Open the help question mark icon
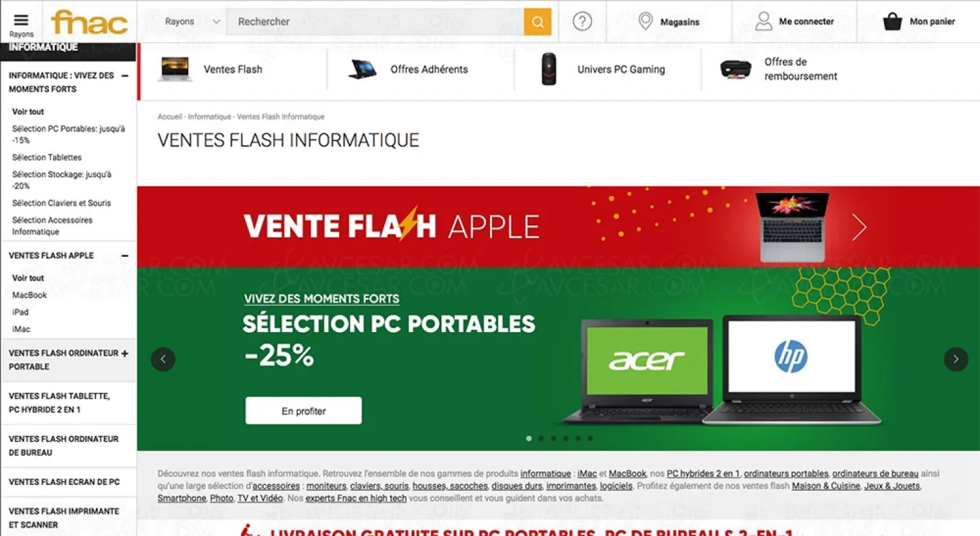This screenshot has height=536, width=980. [x=582, y=21]
